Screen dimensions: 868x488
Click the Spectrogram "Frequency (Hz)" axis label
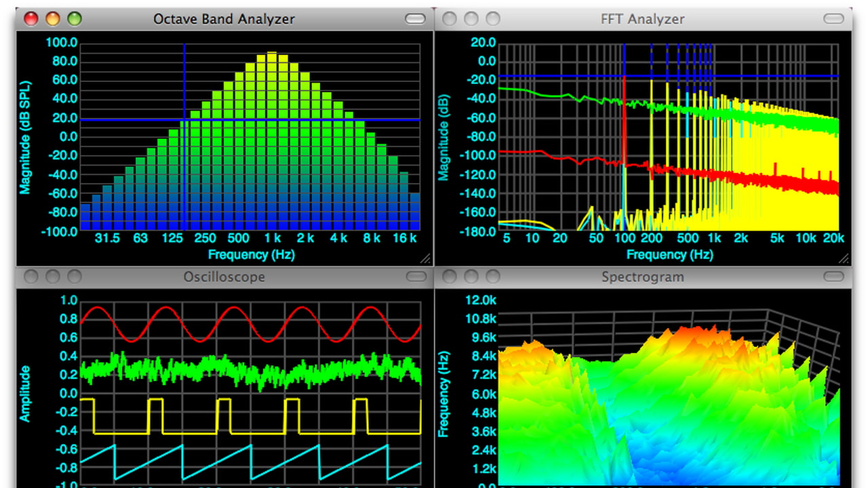tap(443, 394)
